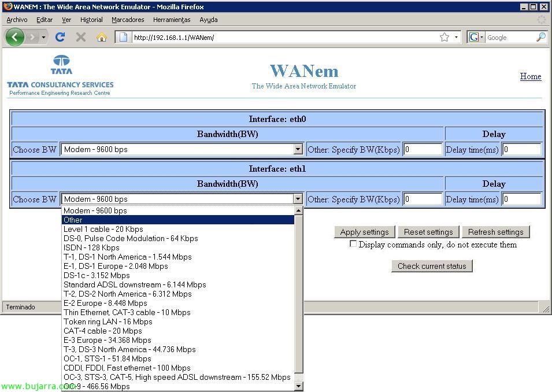Viewport: 552px width, 392px height.
Task: Open the Marcadores menu
Action: (128, 20)
